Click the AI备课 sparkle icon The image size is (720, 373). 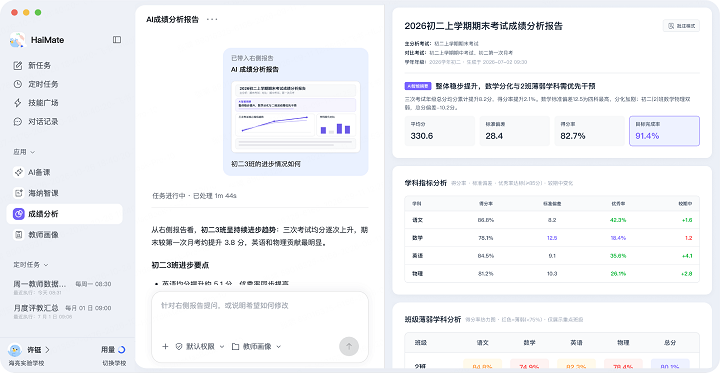(x=18, y=172)
